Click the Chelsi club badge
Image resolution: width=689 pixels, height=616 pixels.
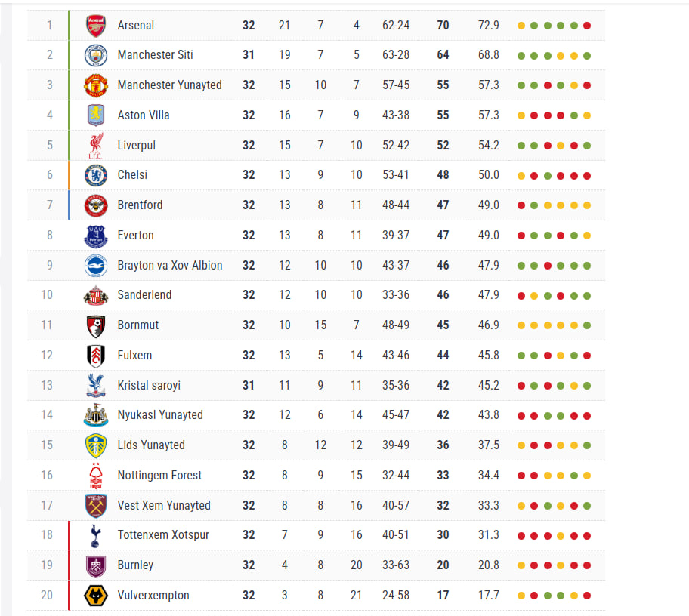(x=96, y=175)
